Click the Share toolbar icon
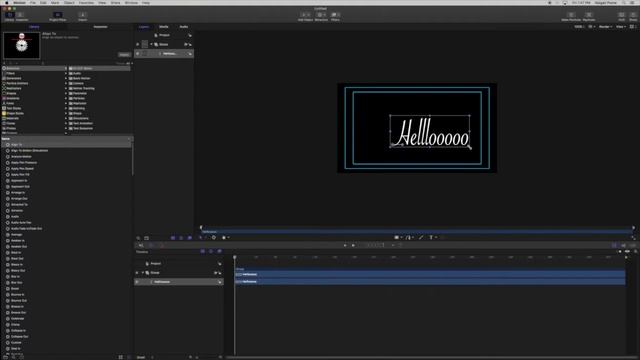 coord(633,15)
